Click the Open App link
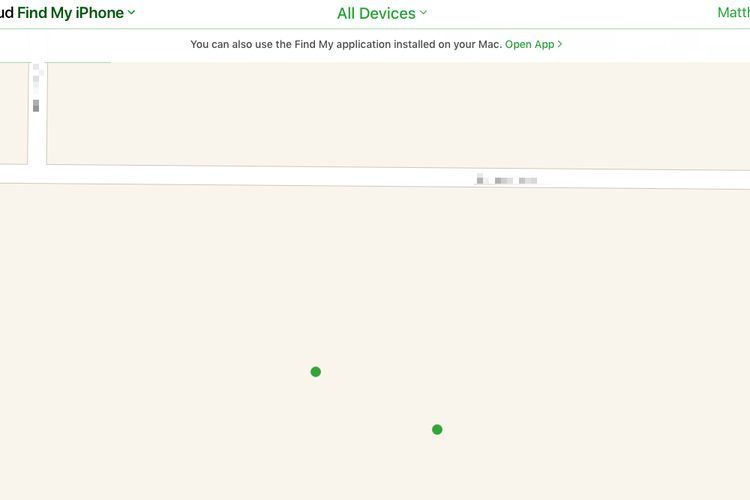 point(529,44)
